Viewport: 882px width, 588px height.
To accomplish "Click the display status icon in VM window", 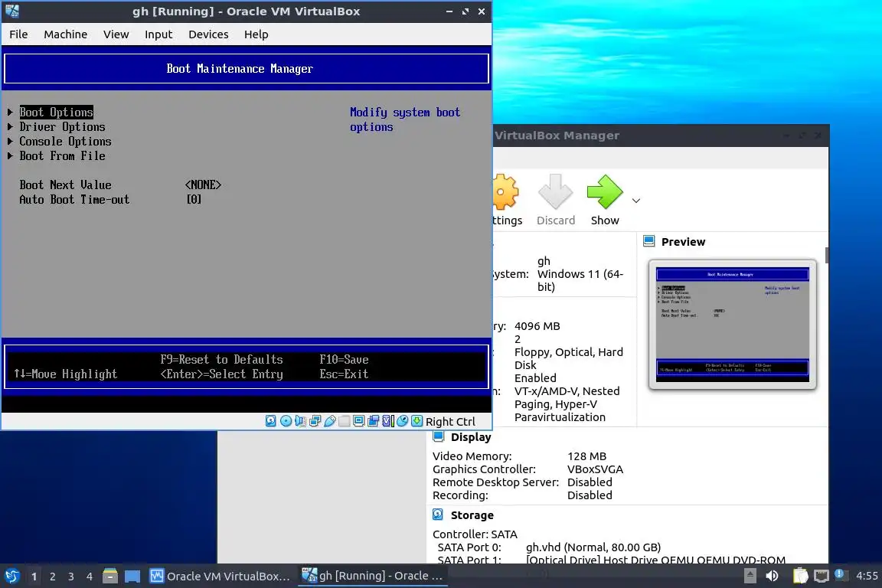I will [x=359, y=421].
